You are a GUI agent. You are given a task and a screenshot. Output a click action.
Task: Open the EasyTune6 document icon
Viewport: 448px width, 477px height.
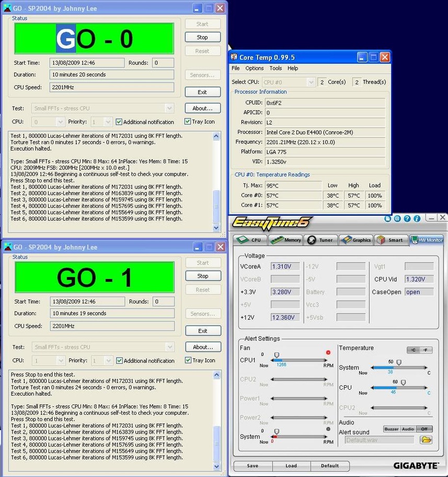click(x=387, y=218)
